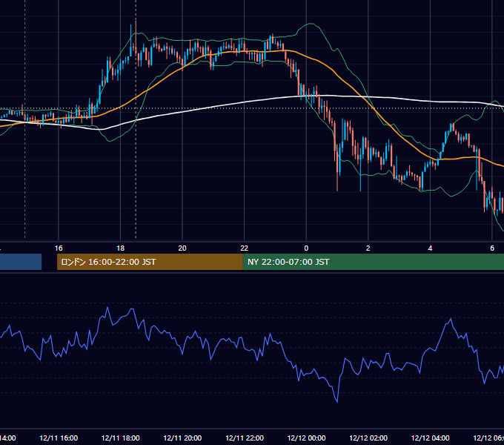
Task: Click the 12/11 16:00 date label
Action: 59,438
